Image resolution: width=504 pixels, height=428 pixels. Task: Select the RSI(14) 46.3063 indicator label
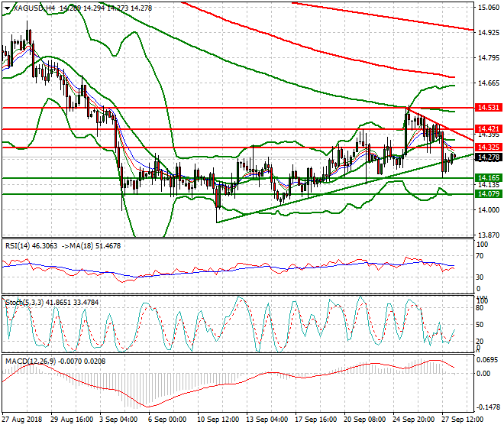click(31, 246)
